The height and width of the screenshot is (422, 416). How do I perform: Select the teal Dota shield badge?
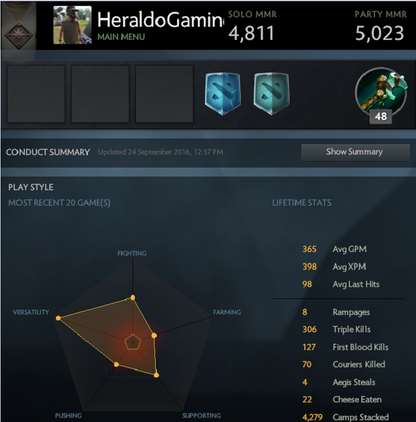coord(271,94)
